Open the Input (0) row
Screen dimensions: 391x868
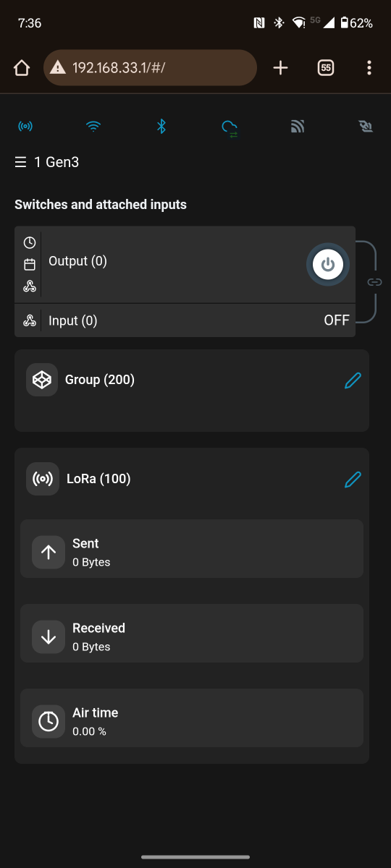[x=185, y=320]
